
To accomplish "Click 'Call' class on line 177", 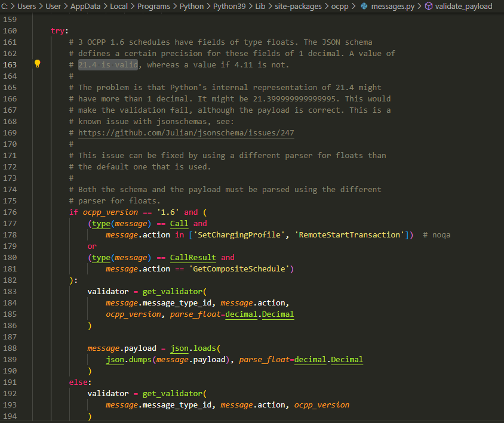I will 179,223.
